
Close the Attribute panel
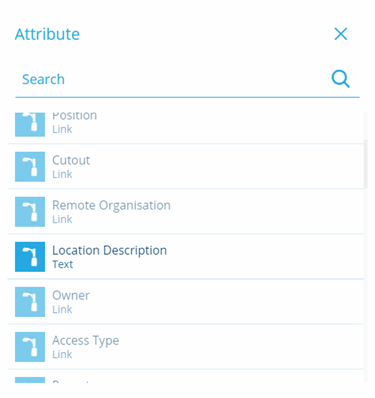coord(341,34)
